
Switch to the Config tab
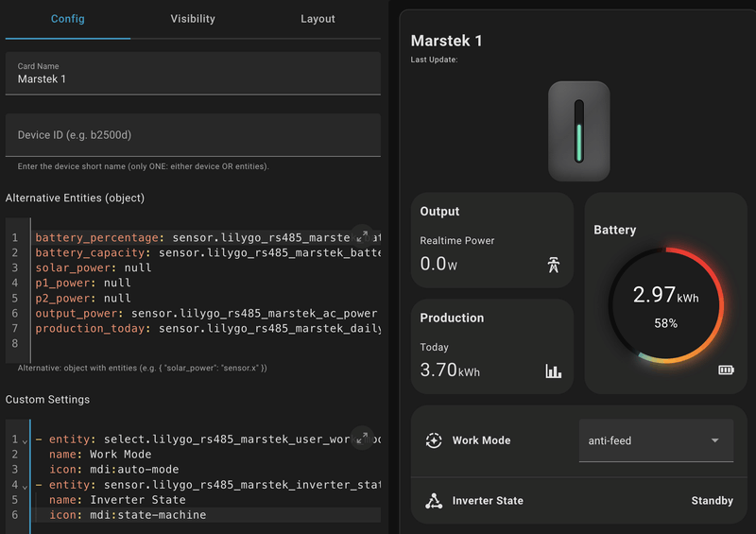pos(67,19)
